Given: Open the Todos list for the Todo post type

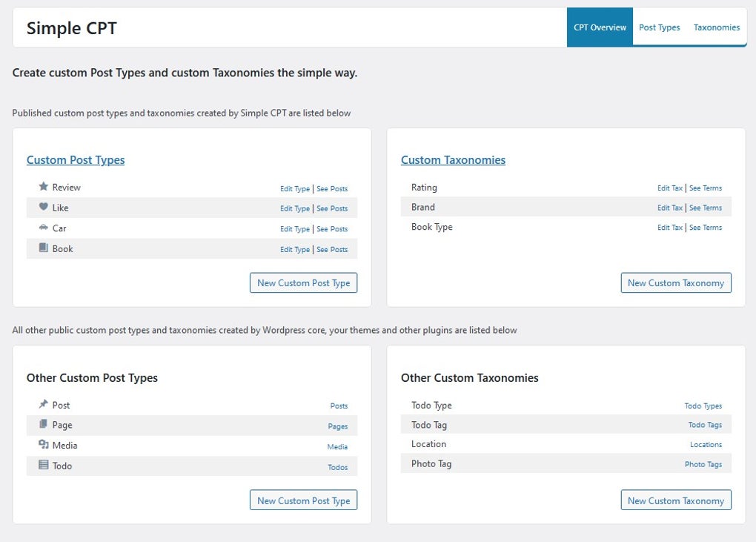Looking at the screenshot, I should (x=337, y=467).
